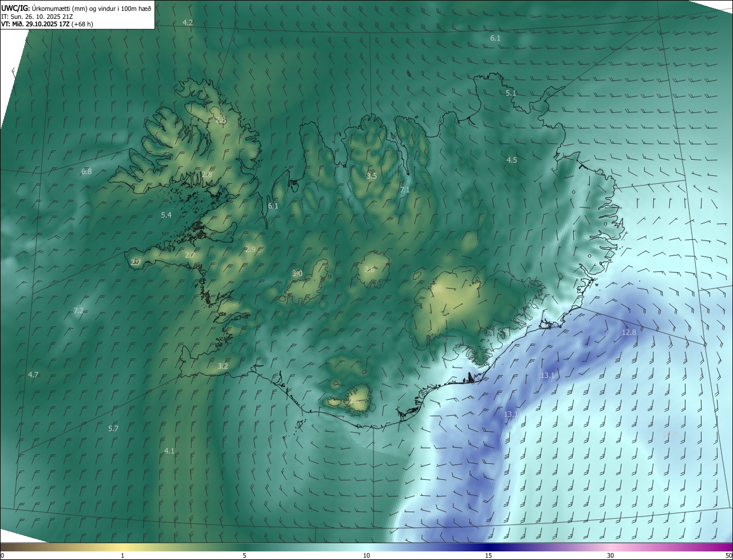Click the 3.0 precipitation value
The width and height of the screenshot is (733, 560).
[297, 274]
